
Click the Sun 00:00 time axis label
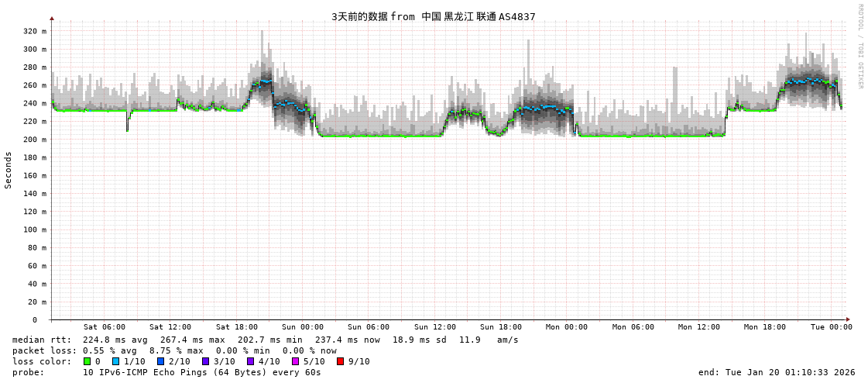302,327
